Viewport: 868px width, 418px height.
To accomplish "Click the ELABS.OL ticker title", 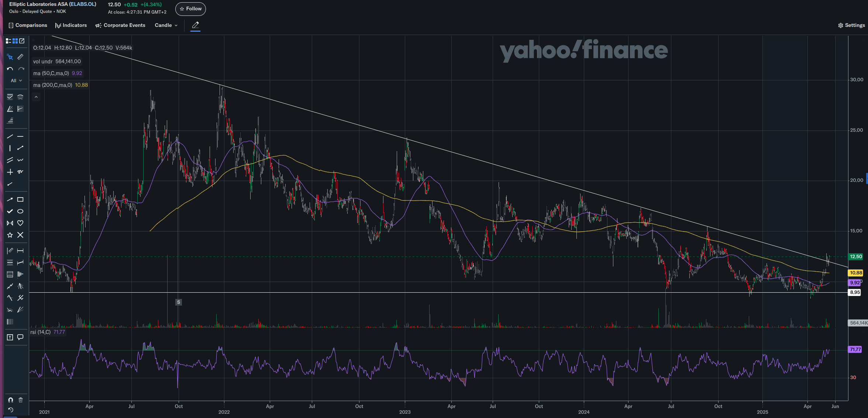I will click(x=83, y=4).
